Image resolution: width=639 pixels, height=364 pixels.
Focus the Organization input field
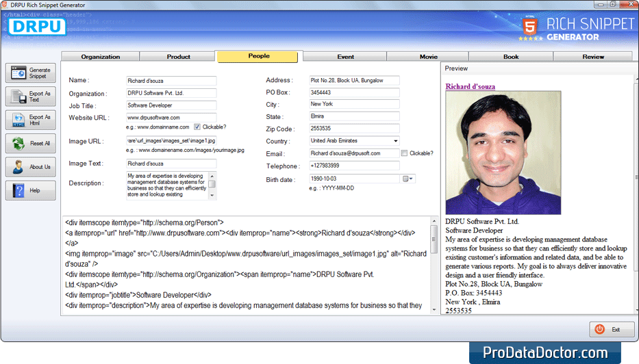(171, 93)
